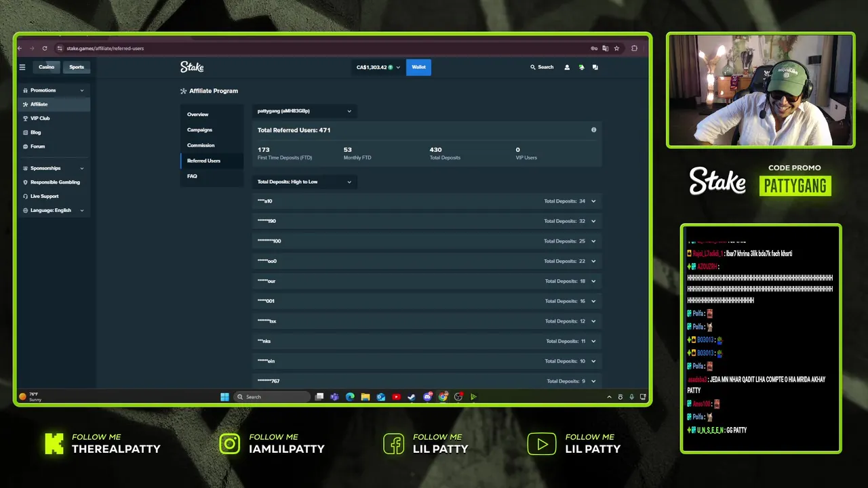Open the affiliate FAQ tab
The image size is (868, 488).
pyautogui.click(x=211, y=176)
